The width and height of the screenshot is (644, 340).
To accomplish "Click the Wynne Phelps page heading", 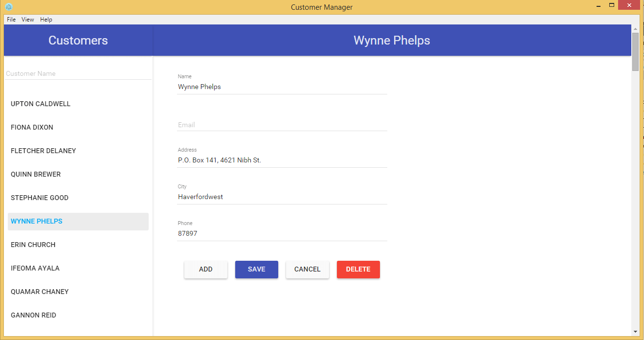I will 392,40.
